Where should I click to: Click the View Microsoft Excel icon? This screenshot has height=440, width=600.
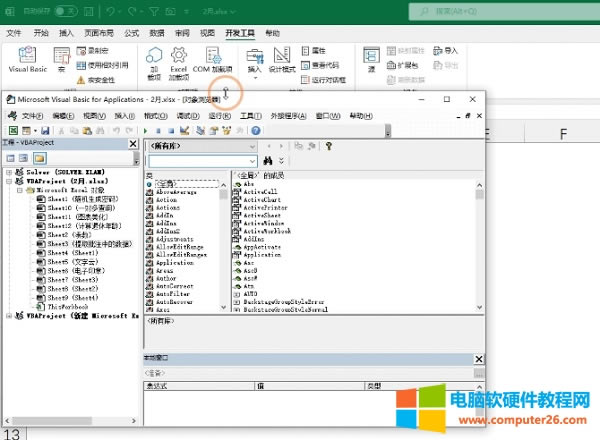13,131
